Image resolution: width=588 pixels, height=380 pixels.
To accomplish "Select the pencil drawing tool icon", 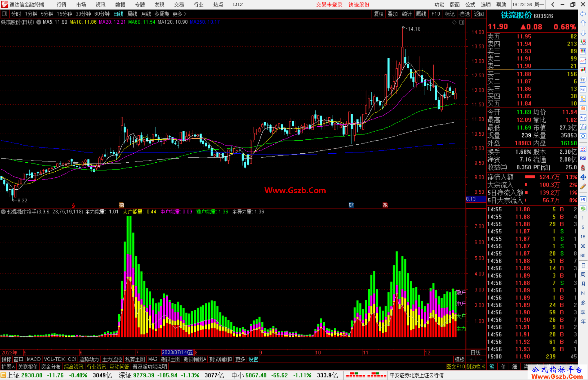I will tap(583, 187).
